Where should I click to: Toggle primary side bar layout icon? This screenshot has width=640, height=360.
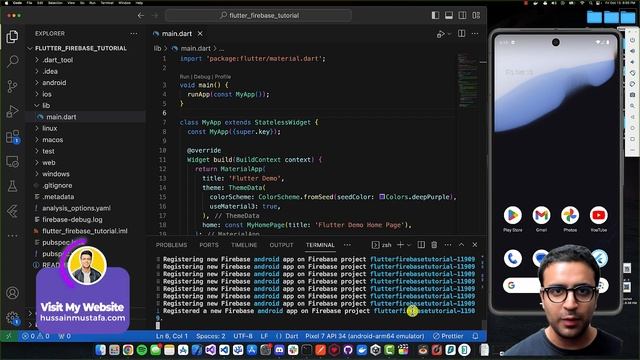[436, 16]
